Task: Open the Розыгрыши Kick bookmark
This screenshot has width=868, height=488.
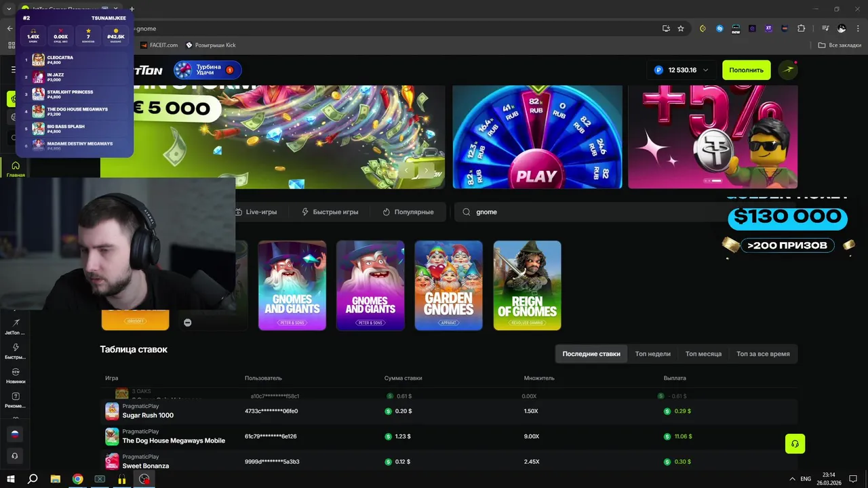Action: click(x=210, y=45)
